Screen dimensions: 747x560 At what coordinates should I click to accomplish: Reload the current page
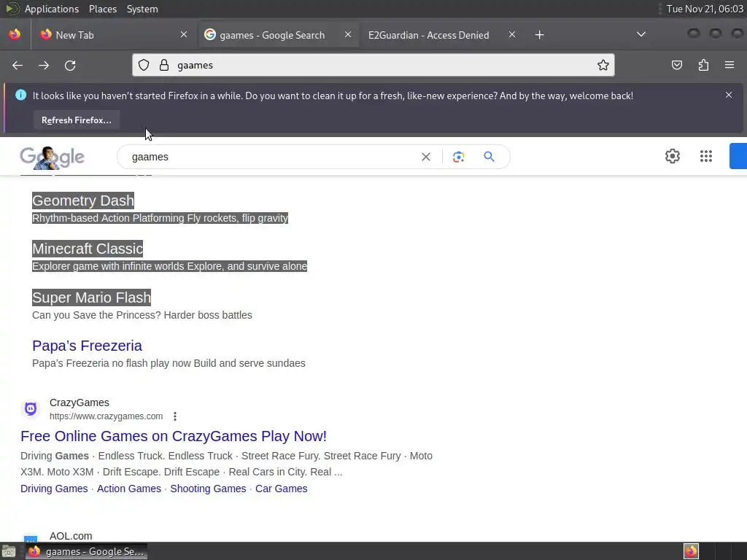(70, 65)
